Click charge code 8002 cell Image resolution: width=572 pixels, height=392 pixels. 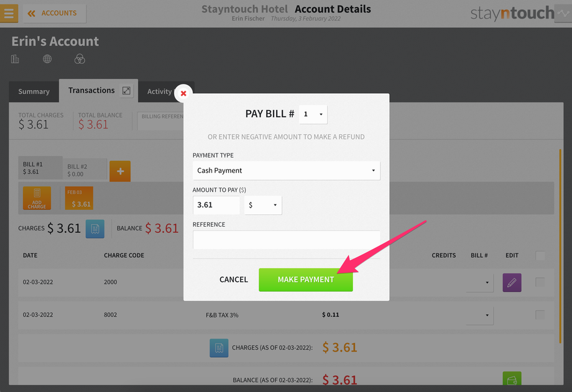point(110,315)
